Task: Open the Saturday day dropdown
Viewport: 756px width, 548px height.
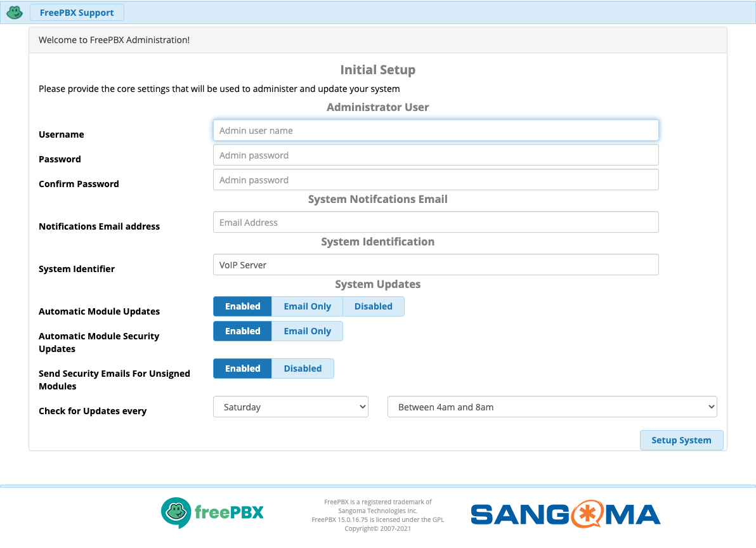Action: [290, 407]
